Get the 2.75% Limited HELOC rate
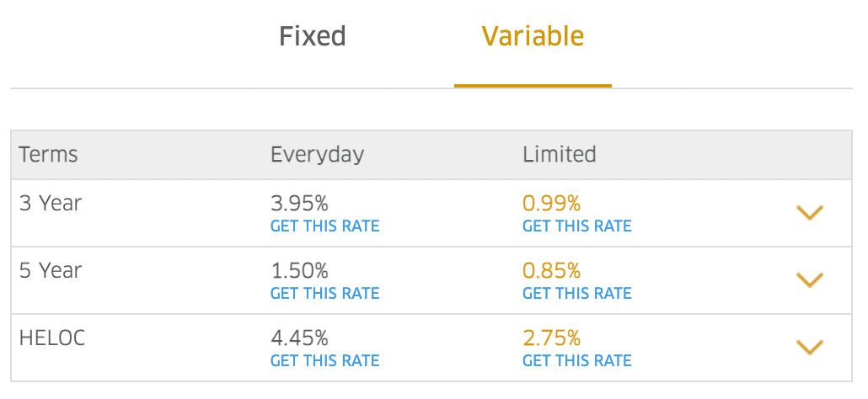Screen dimensions: 868x399 [576, 360]
